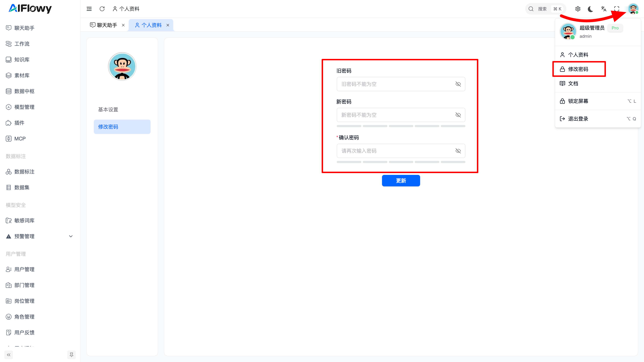Image resolution: width=644 pixels, height=362 pixels.
Task: Collapse the sidebar with the double-chevron icon
Action: (x=9, y=355)
